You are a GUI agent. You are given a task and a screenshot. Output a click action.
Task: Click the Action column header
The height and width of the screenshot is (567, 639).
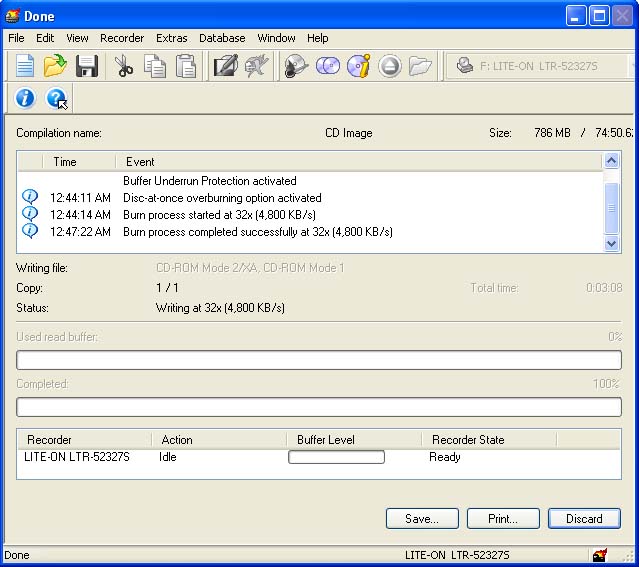(x=219, y=440)
